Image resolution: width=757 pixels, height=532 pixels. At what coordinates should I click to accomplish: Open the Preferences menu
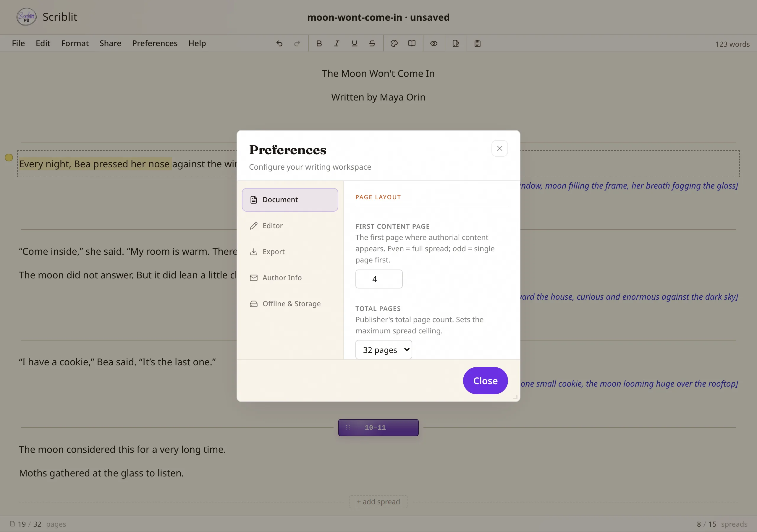point(155,43)
